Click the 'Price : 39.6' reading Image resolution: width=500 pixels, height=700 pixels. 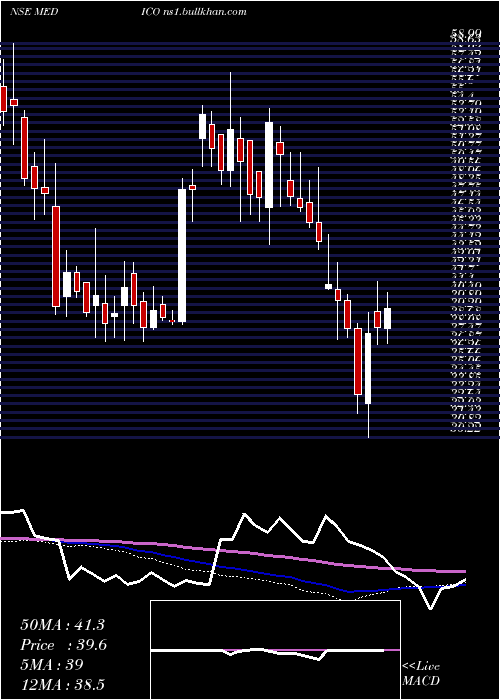63,645
